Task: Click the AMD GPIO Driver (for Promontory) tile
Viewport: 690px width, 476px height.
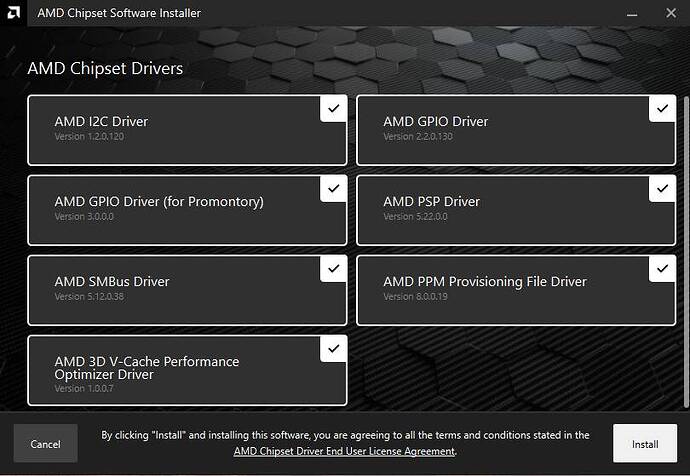Action: coord(187,210)
